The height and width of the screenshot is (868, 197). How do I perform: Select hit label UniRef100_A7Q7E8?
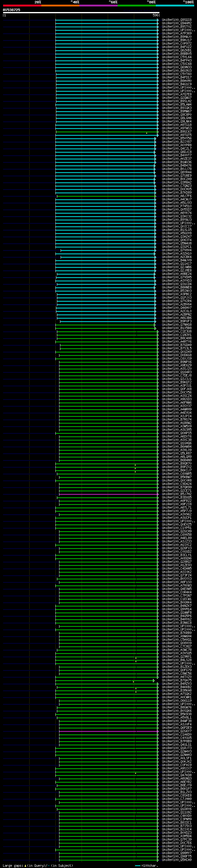177,94
